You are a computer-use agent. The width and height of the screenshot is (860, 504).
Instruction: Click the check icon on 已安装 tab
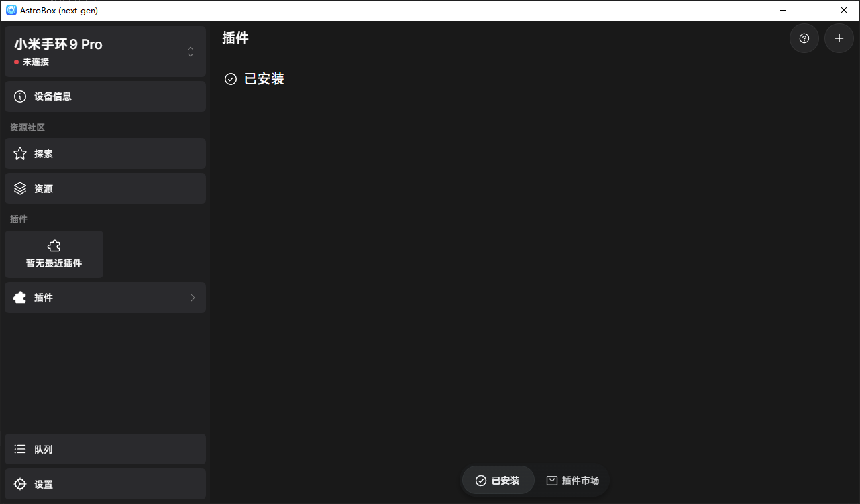point(481,481)
